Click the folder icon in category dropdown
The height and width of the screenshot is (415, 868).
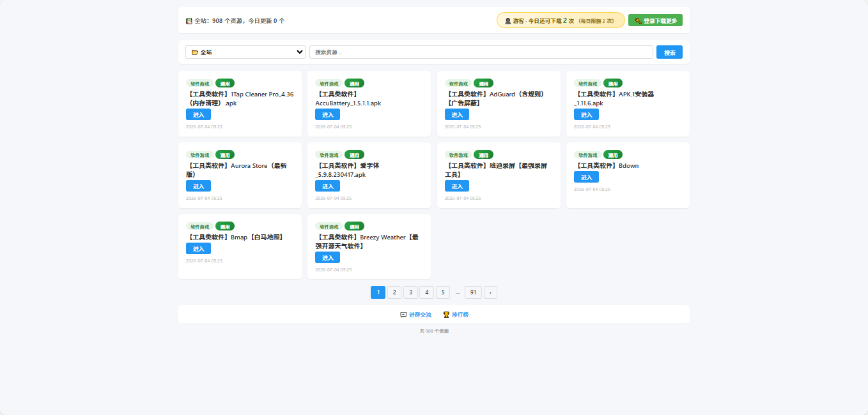click(195, 52)
